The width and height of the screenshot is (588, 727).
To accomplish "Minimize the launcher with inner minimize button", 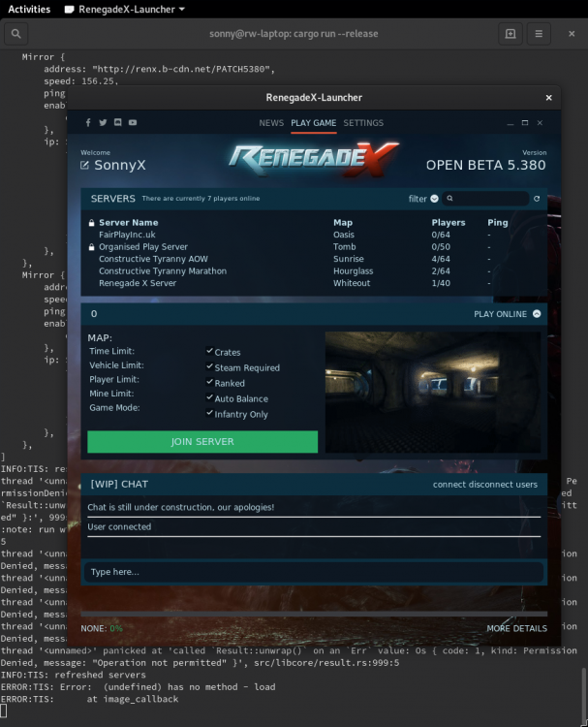I will 511,123.
